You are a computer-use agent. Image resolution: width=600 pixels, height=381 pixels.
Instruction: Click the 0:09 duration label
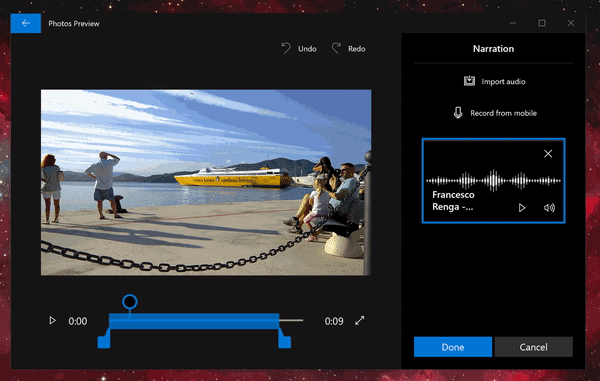(x=334, y=321)
